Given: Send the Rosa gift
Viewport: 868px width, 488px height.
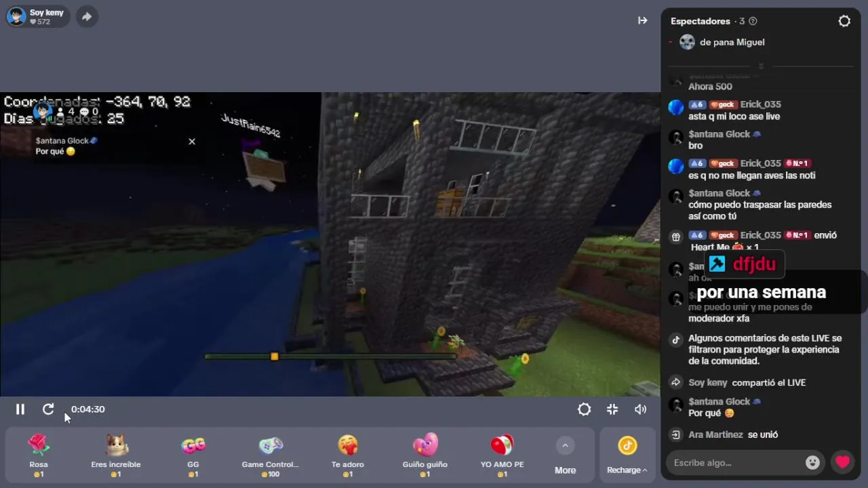Looking at the screenshot, I should click(x=39, y=455).
